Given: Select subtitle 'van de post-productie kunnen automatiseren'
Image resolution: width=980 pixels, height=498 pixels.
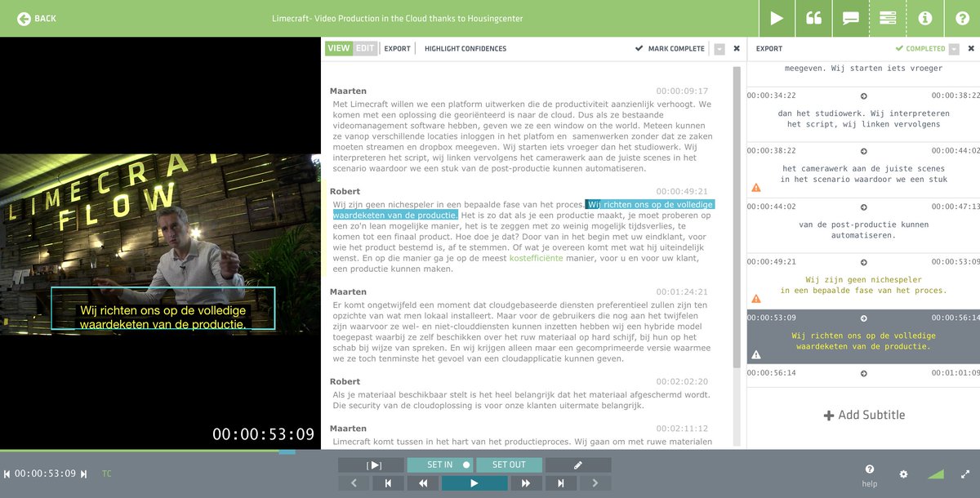Looking at the screenshot, I should pyautogui.click(x=863, y=229).
